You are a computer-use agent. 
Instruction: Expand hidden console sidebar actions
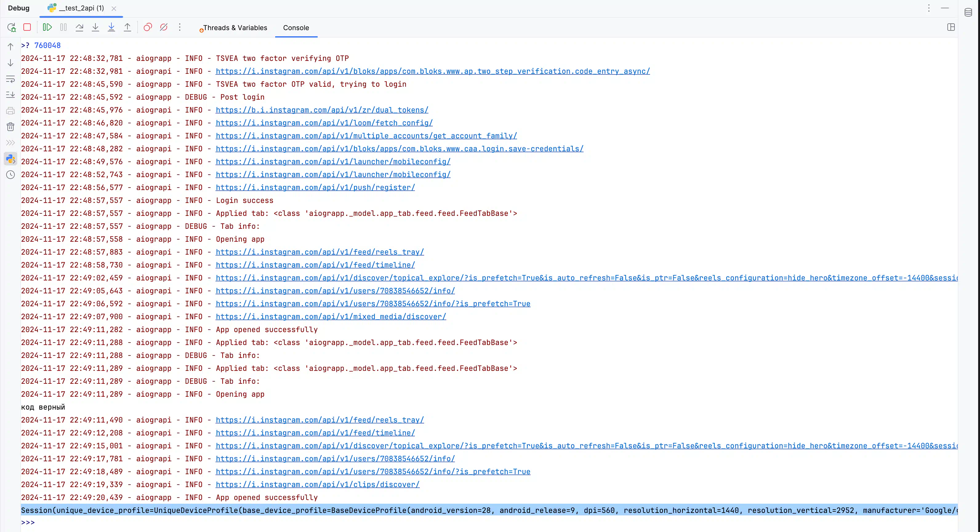coord(10,143)
